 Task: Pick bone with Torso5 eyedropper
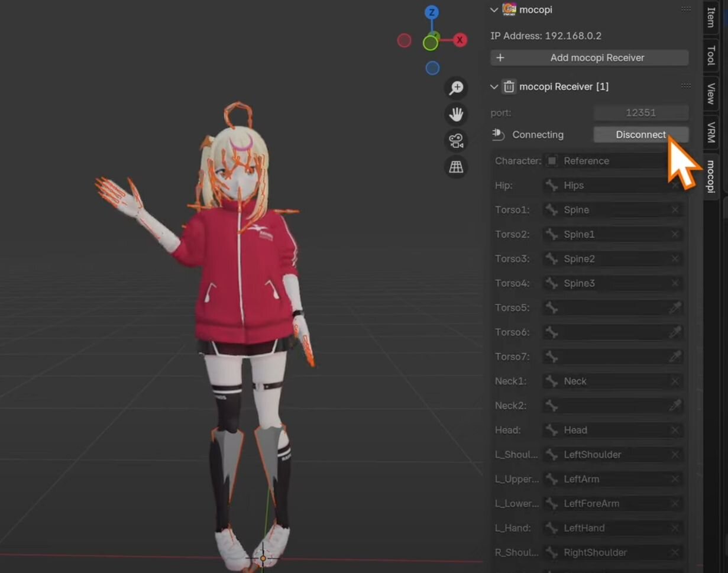(x=675, y=308)
